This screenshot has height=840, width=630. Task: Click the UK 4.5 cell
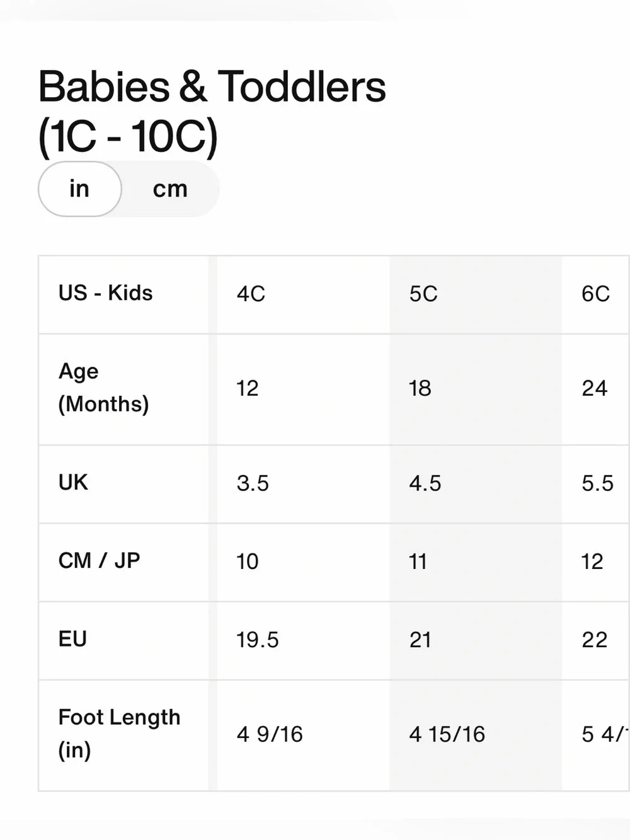click(x=425, y=483)
